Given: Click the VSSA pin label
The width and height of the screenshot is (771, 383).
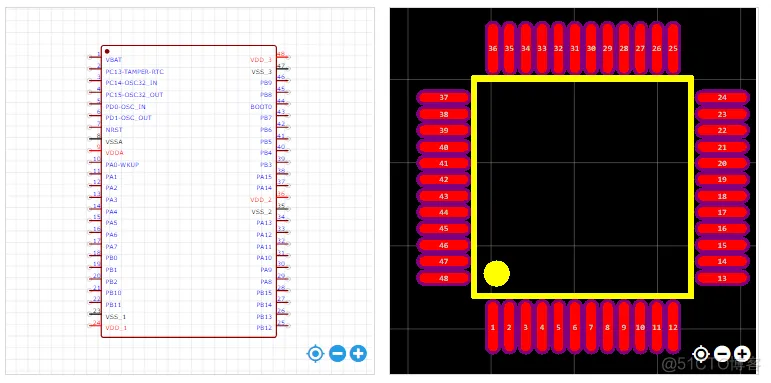Looking at the screenshot, I should pos(114,142).
